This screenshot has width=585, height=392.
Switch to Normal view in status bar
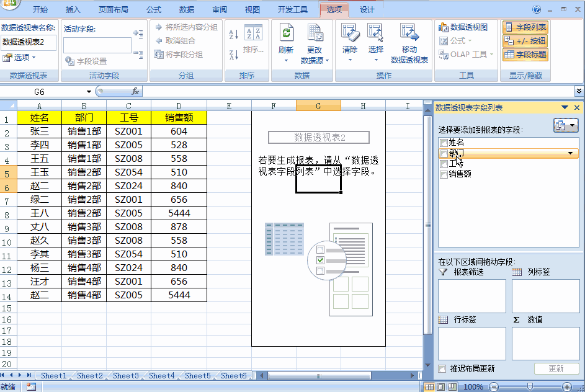click(x=429, y=387)
